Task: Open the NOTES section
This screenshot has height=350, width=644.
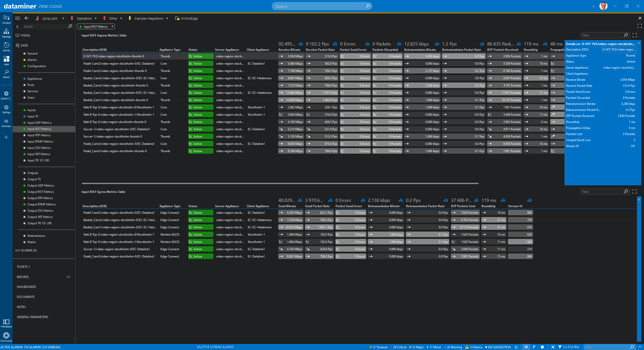Action: point(21,307)
